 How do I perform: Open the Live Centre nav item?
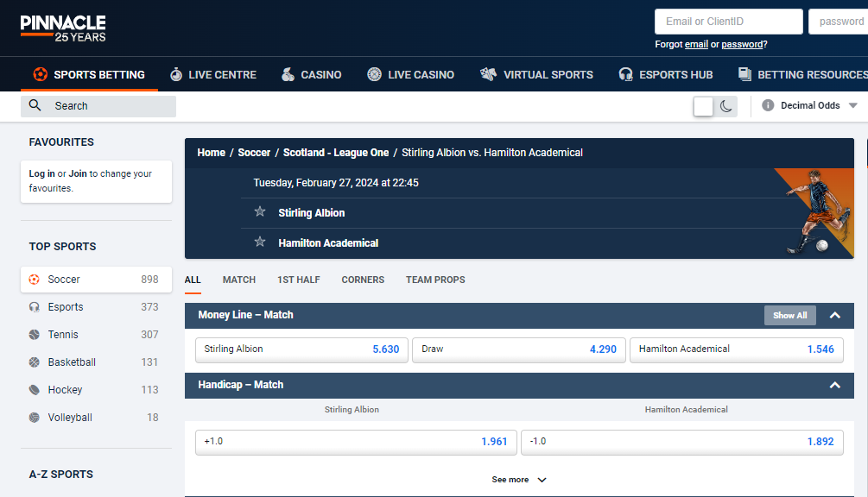coord(213,74)
